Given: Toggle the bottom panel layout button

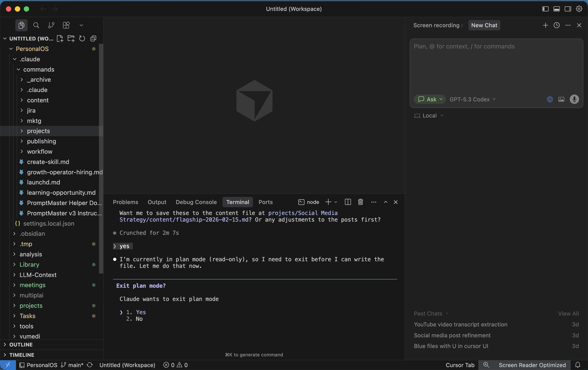Looking at the screenshot, I should pos(556,9).
